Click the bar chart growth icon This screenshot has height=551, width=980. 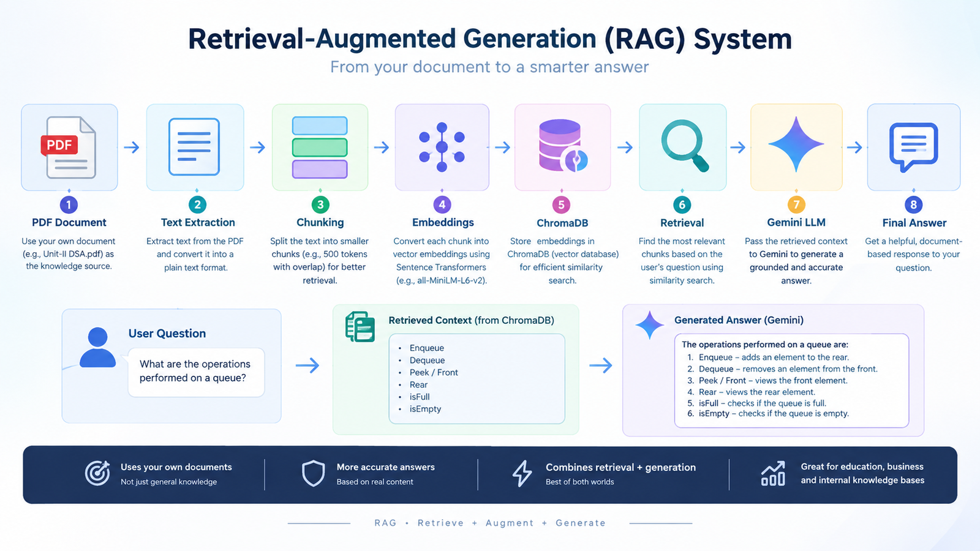pos(773,473)
